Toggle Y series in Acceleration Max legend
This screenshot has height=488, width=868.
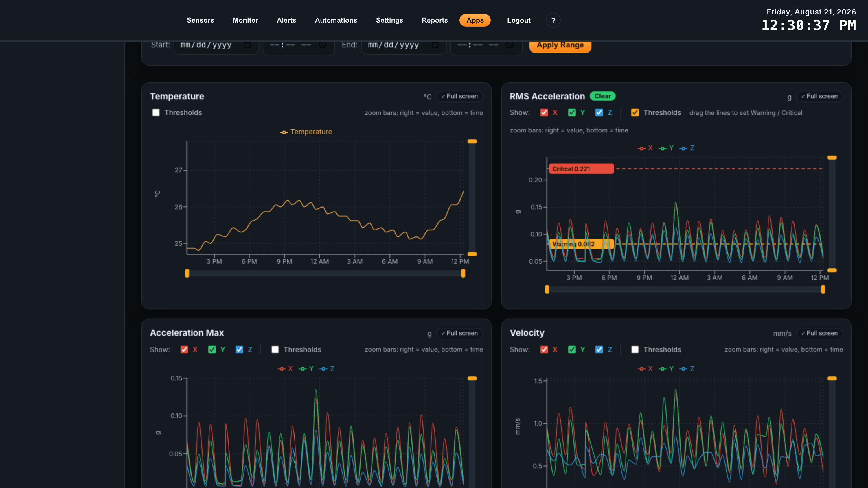click(306, 369)
